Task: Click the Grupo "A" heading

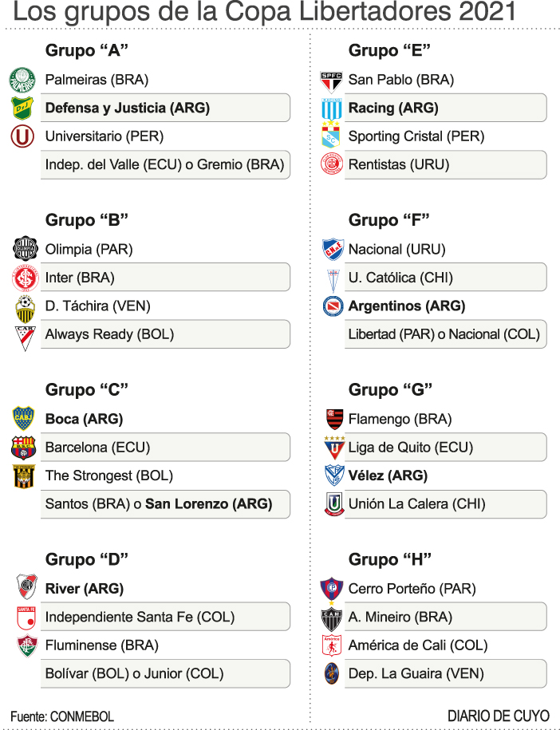Action: [x=87, y=51]
